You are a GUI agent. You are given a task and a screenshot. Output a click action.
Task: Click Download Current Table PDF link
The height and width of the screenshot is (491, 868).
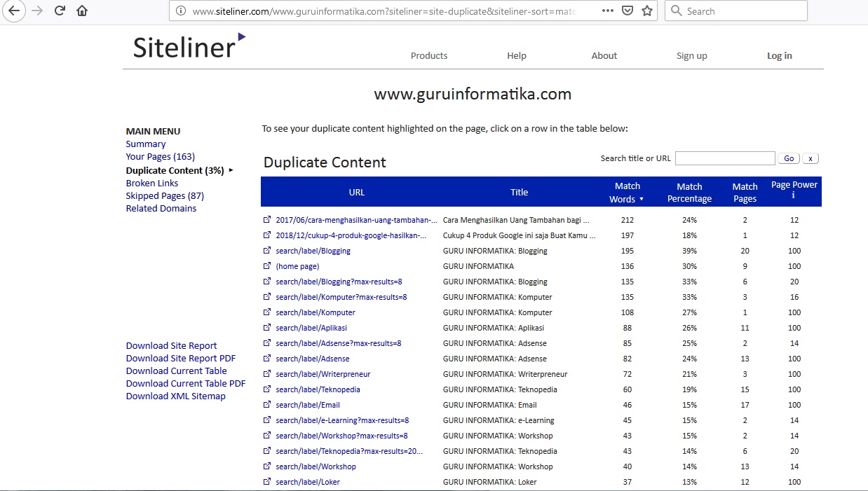(x=186, y=384)
